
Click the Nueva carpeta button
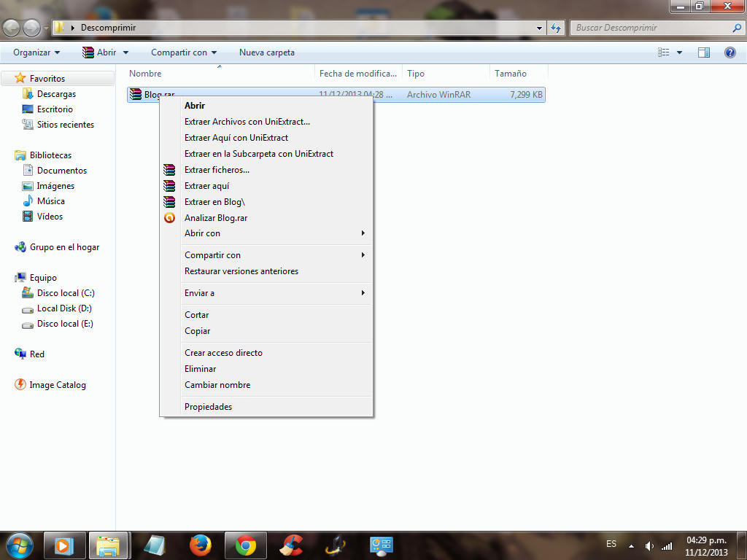tap(267, 52)
